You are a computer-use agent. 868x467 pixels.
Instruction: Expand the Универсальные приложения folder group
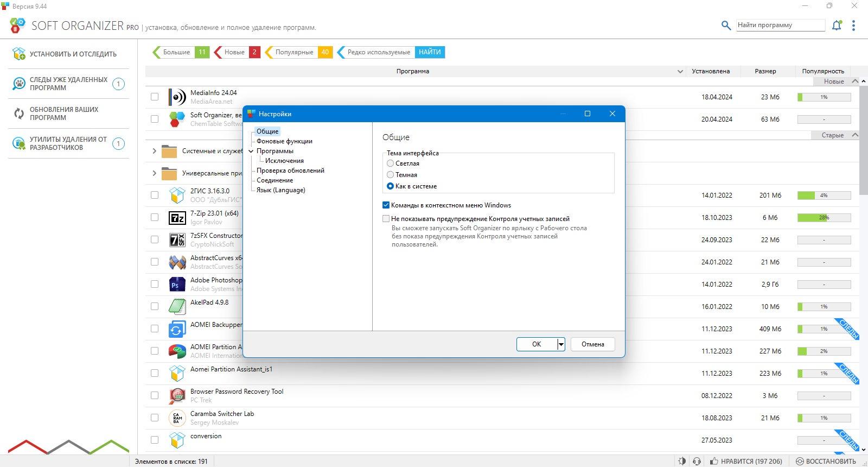click(x=154, y=173)
